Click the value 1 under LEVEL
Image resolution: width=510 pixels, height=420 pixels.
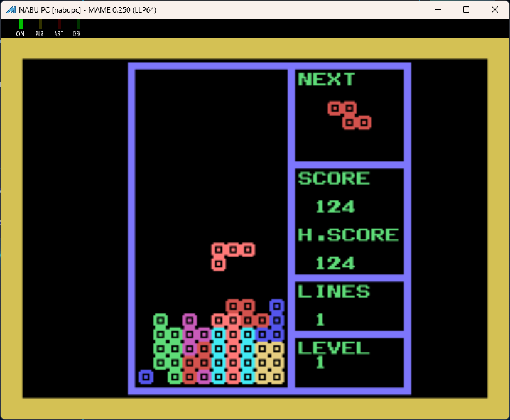pyautogui.click(x=320, y=362)
